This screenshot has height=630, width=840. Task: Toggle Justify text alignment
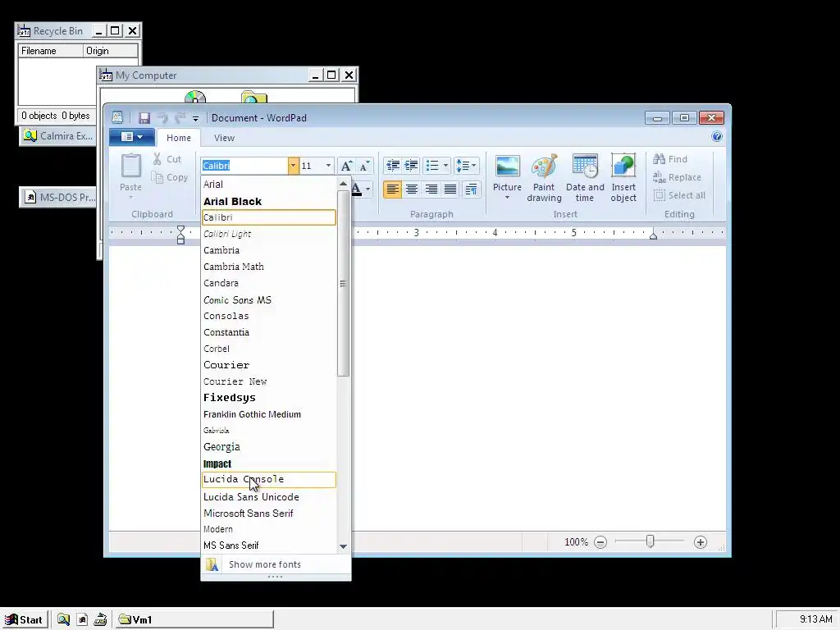[x=450, y=189]
